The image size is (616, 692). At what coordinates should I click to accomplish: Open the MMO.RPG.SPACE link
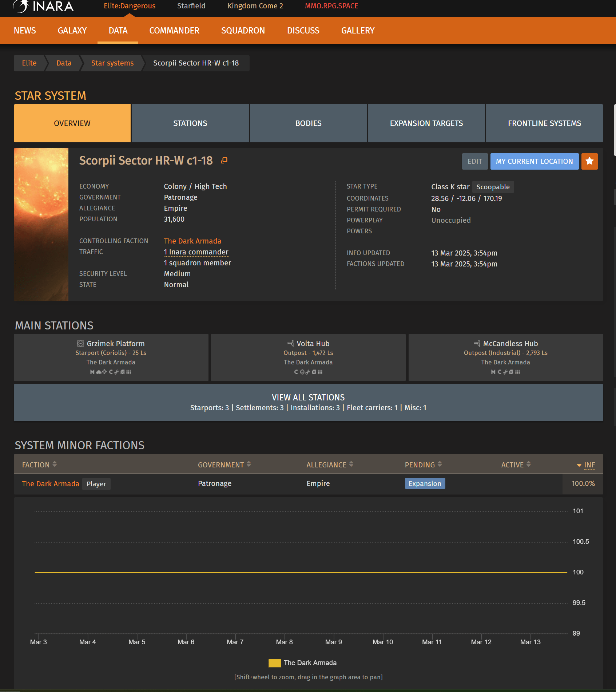pos(331,6)
